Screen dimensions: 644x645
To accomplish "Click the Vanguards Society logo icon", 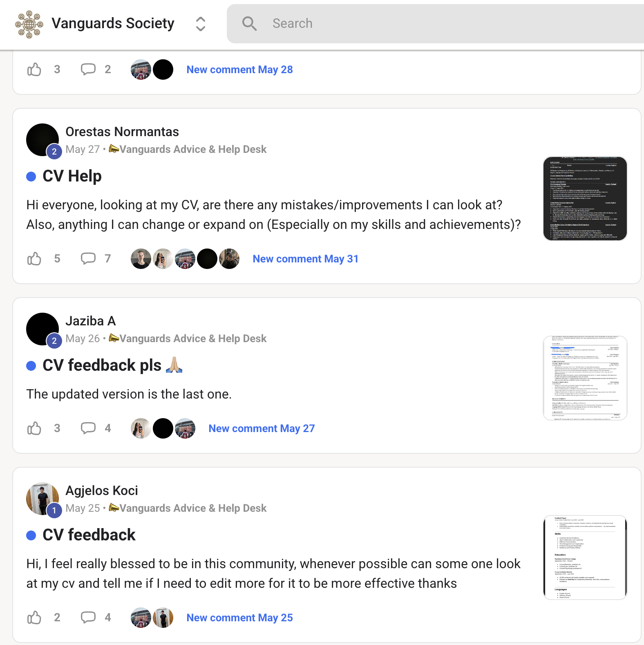I will click(29, 24).
